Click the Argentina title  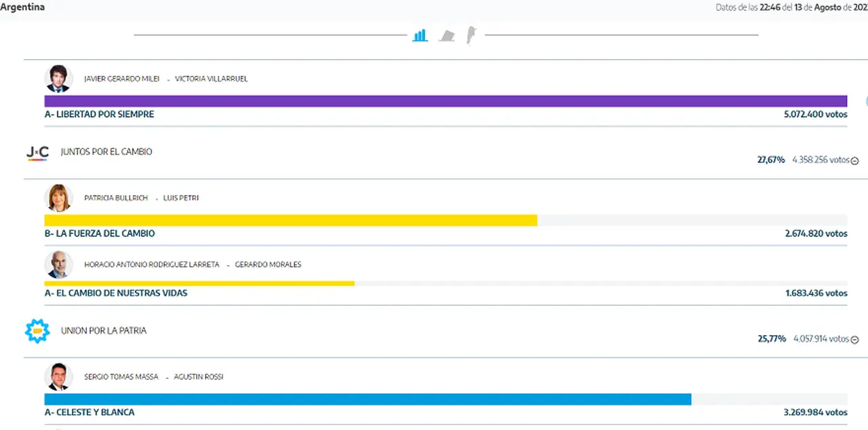click(22, 7)
